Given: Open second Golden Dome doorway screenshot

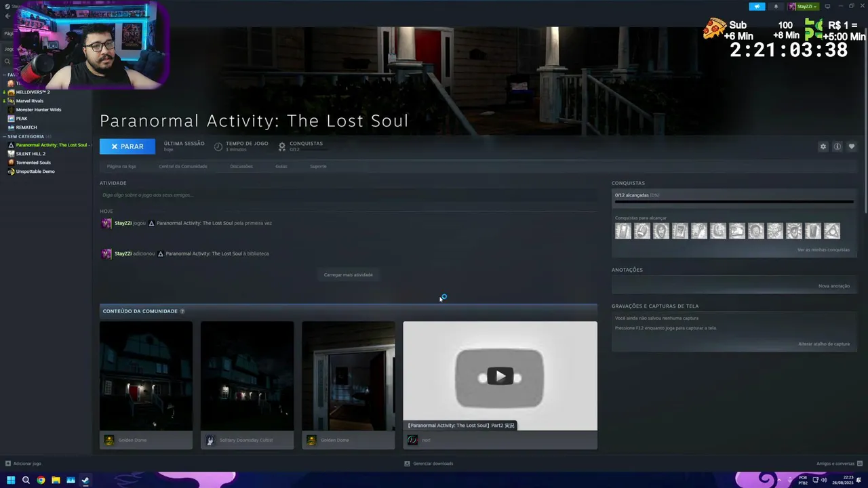Looking at the screenshot, I should (348, 376).
